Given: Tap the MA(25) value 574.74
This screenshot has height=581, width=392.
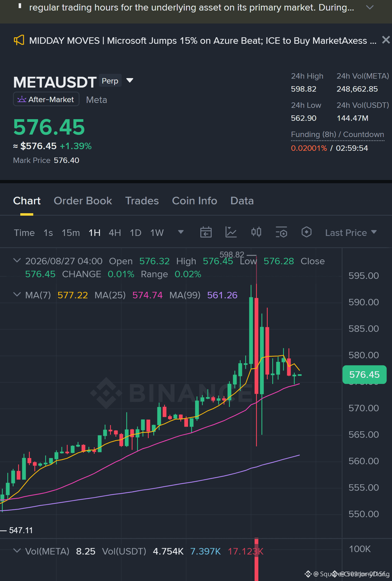Looking at the screenshot, I should [147, 295].
